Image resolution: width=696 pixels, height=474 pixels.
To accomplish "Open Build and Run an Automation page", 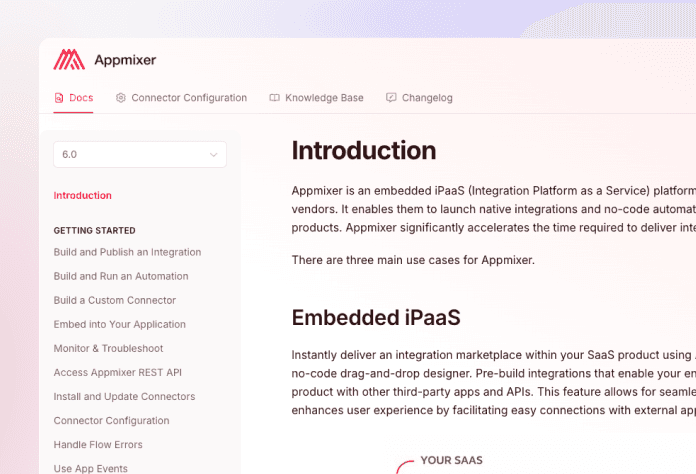I will 121,276.
